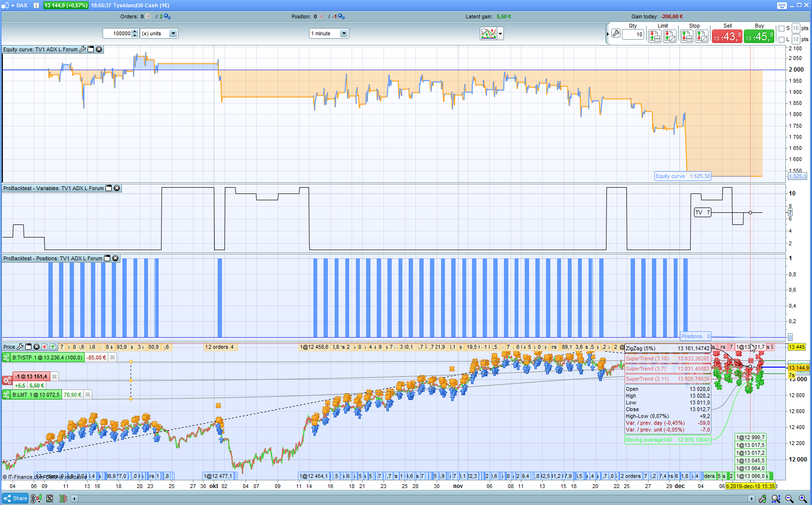
Task: Click the Buy price button
Action: click(x=758, y=36)
